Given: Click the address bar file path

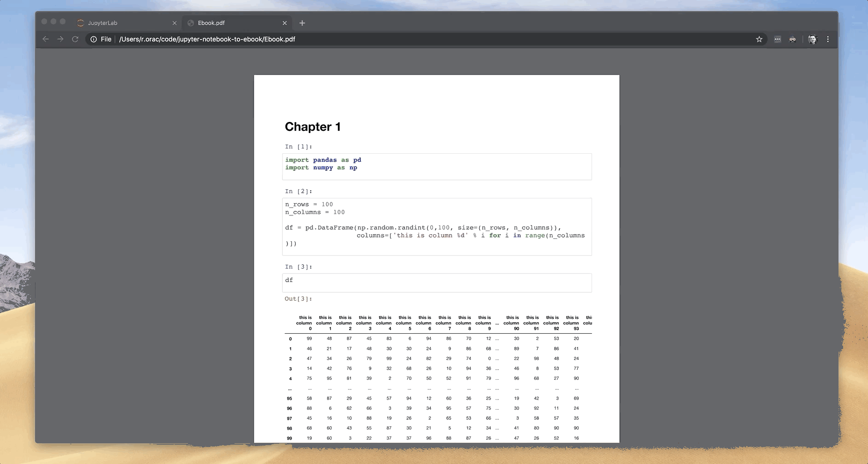Looking at the screenshot, I should (x=207, y=39).
